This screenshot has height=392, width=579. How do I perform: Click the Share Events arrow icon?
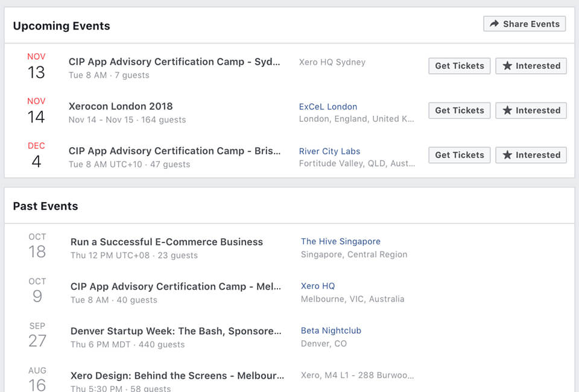pos(494,24)
